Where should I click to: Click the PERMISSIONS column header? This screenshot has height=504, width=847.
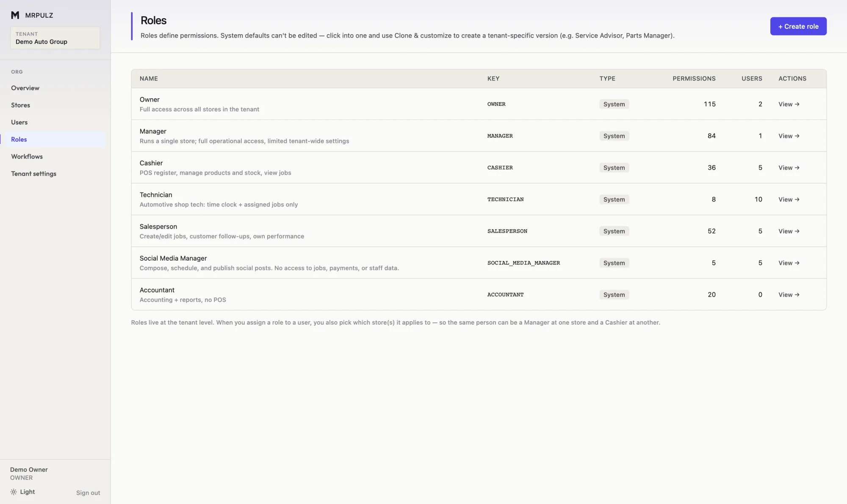[694, 79]
